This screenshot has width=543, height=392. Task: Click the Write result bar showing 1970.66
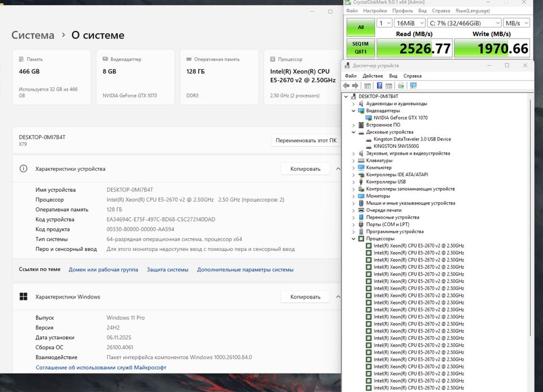pos(492,48)
